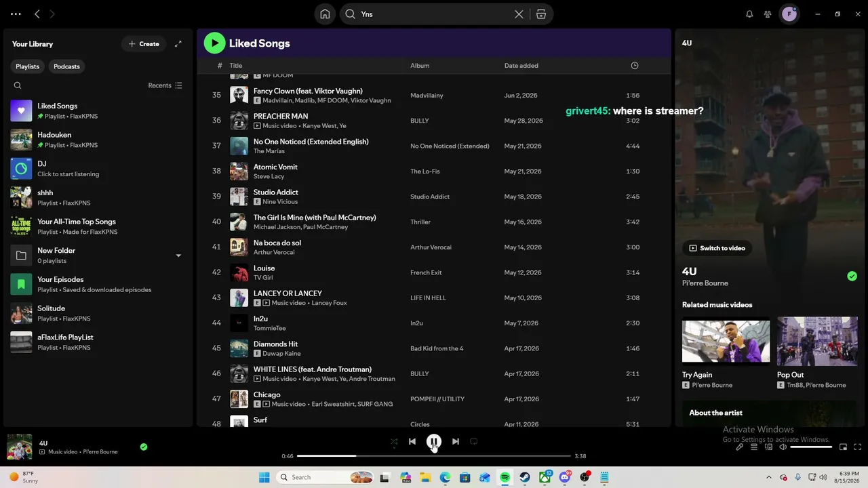
Task: Expand Your Library to full view
Action: [x=178, y=44]
